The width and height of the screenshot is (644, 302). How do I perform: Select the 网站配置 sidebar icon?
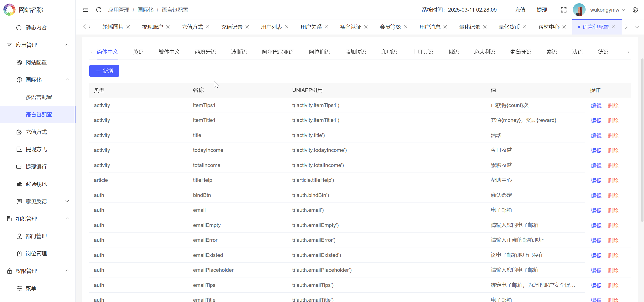pyautogui.click(x=19, y=62)
